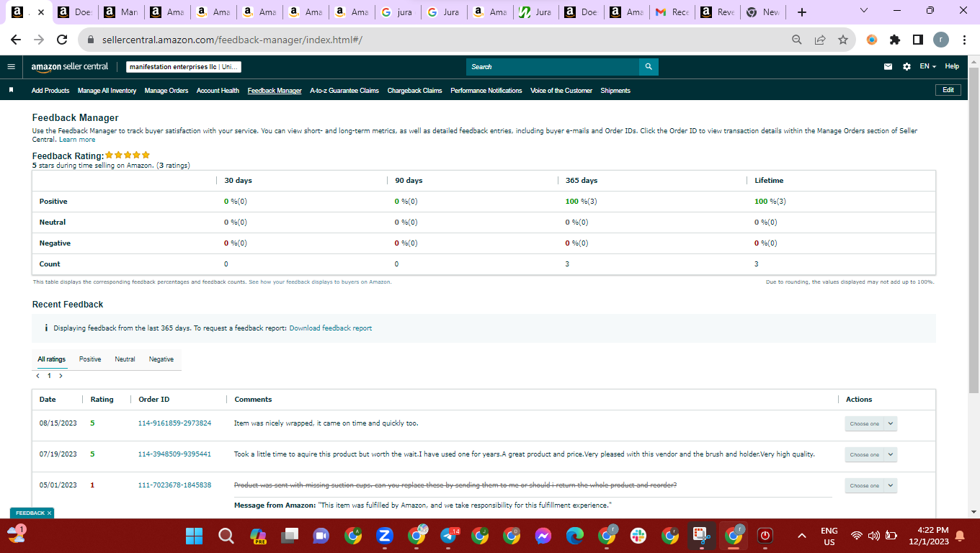Open the Seller Central hamburger menu
The width and height of the screenshot is (980, 553).
[11, 66]
